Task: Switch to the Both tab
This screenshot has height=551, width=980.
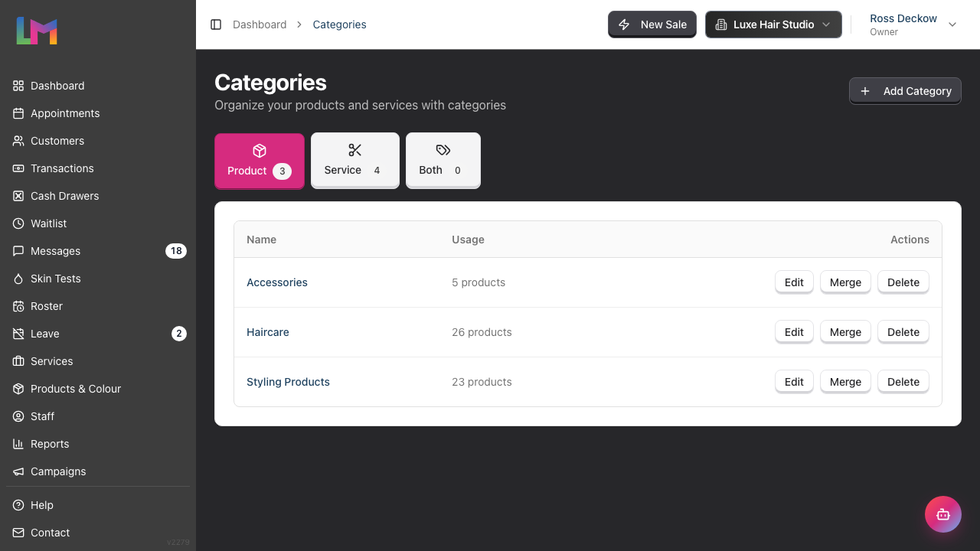Action: [x=443, y=161]
